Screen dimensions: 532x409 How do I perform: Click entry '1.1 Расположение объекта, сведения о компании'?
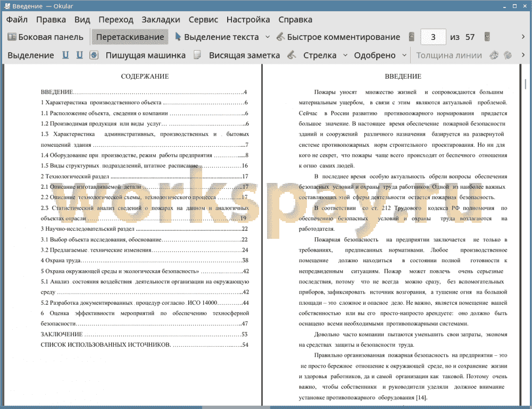144,113
